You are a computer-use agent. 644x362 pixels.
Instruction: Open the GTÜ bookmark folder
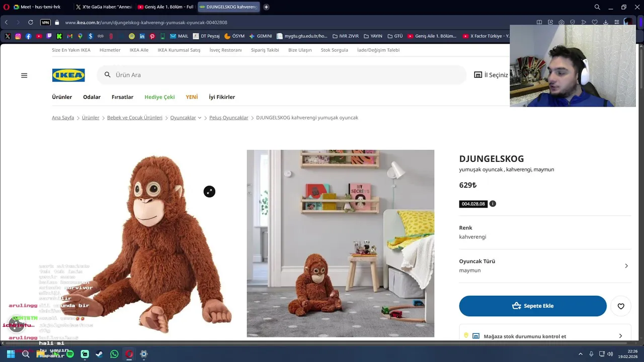[x=395, y=36]
